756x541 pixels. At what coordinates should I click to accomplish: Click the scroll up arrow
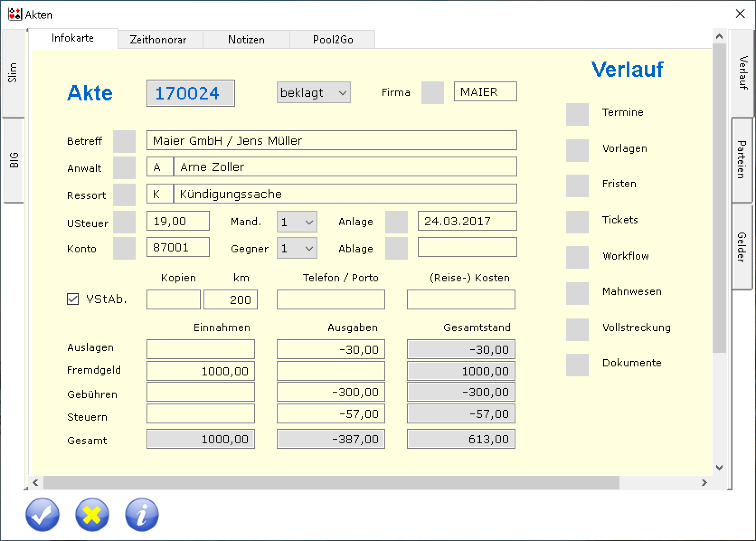click(719, 37)
